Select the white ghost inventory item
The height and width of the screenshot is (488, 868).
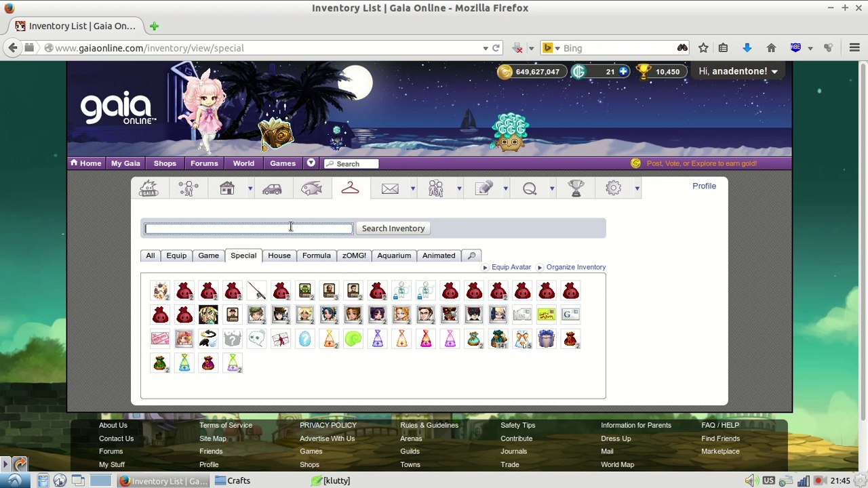click(x=257, y=339)
